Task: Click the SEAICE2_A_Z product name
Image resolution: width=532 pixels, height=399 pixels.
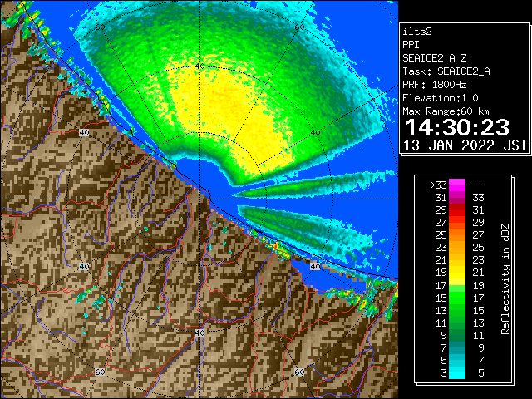Action: 435,58
